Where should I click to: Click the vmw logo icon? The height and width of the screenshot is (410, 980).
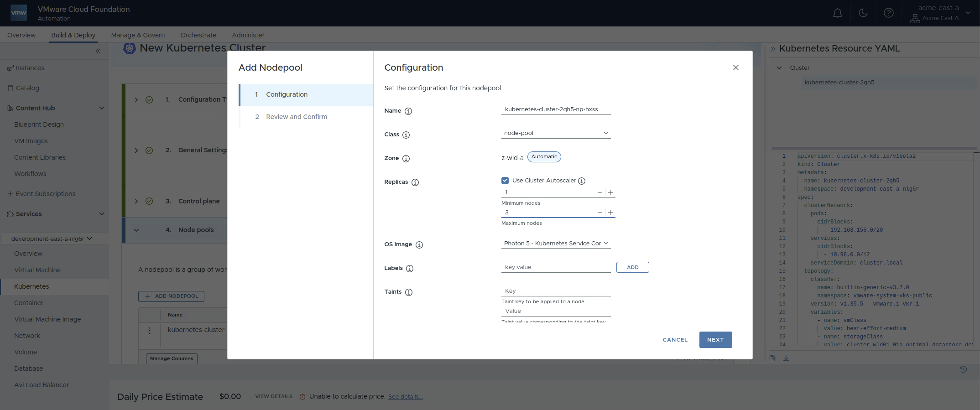tap(19, 13)
